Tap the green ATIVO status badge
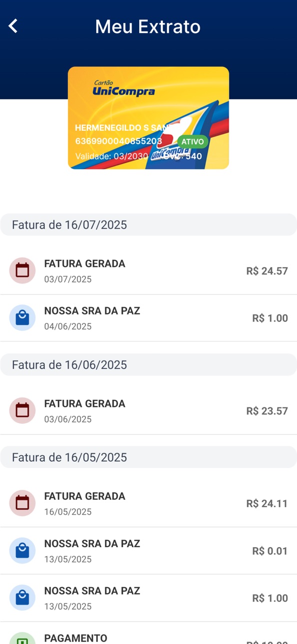The height and width of the screenshot is (644, 297). coord(192,142)
